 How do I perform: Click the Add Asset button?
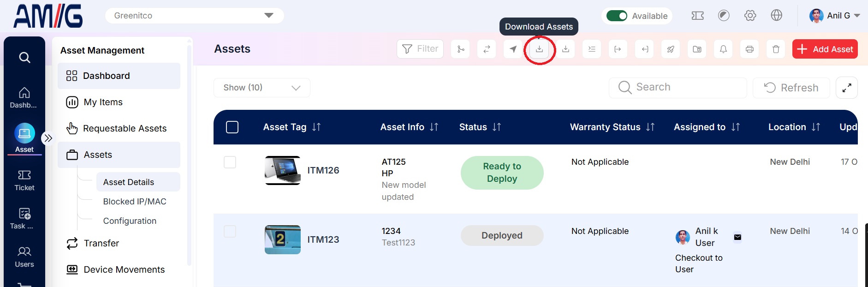coord(825,49)
